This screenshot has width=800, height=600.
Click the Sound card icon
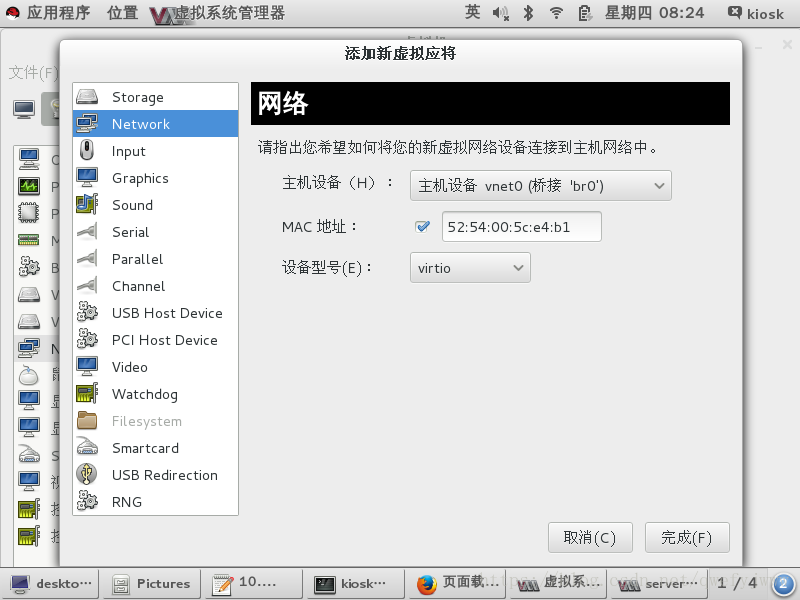point(87,205)
